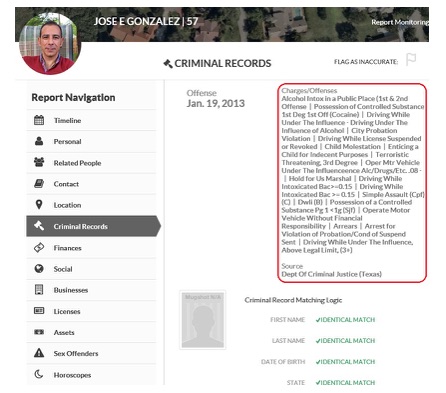The height and width of the screenshot is (393, 446).
Task: Flag record as inaccurate with flag icon
Action: tap(411, 60)
